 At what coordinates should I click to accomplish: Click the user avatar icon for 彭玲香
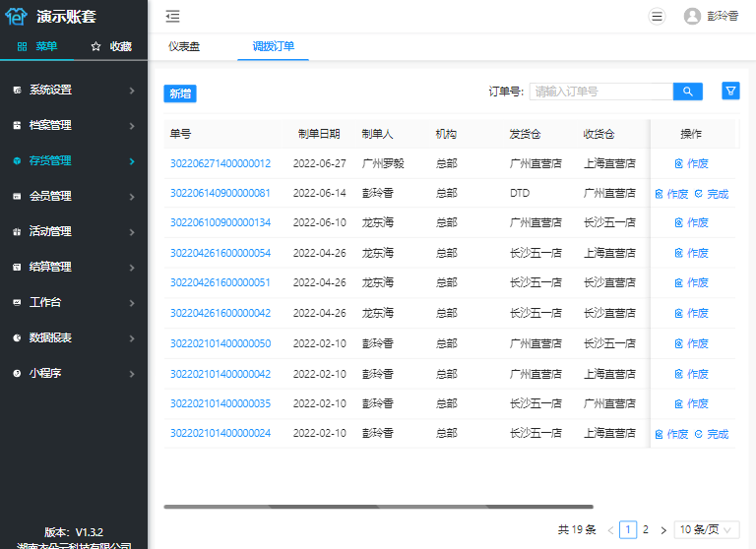[x=692, y=17]
